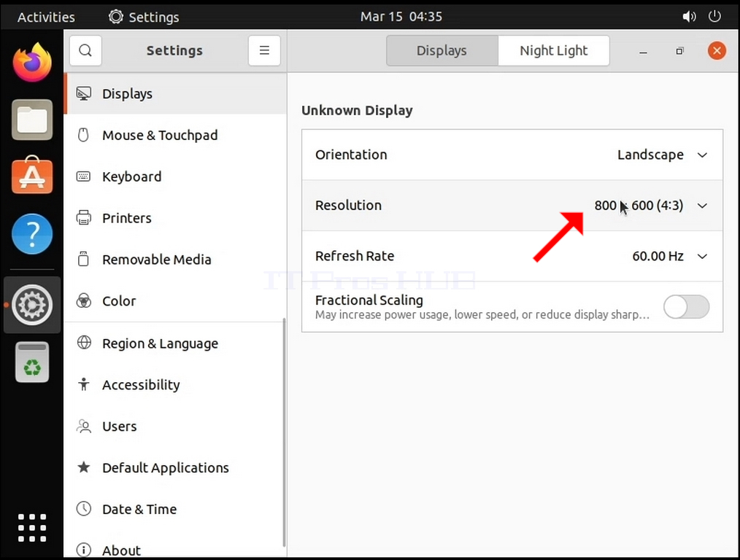Click the Orientation row label
Viewport: 740px width, 560px height.
pyautogui.click(x=351, y=155)
